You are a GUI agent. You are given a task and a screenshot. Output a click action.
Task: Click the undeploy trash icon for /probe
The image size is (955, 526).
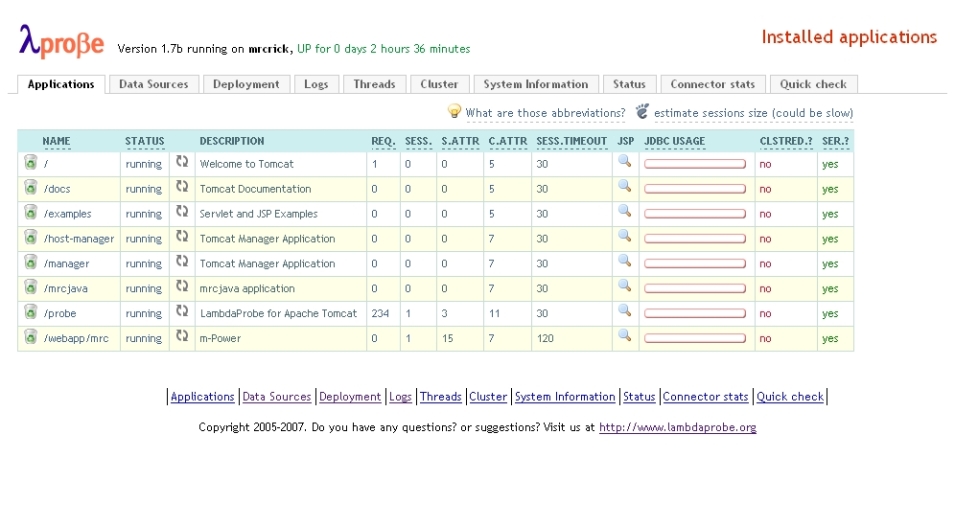pyautogui.click(x=30, y=312)
